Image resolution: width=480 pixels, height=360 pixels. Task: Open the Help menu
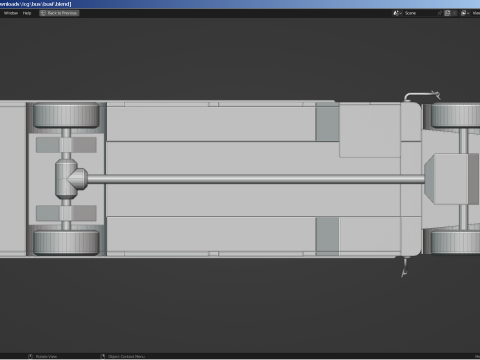coord(27,13)
